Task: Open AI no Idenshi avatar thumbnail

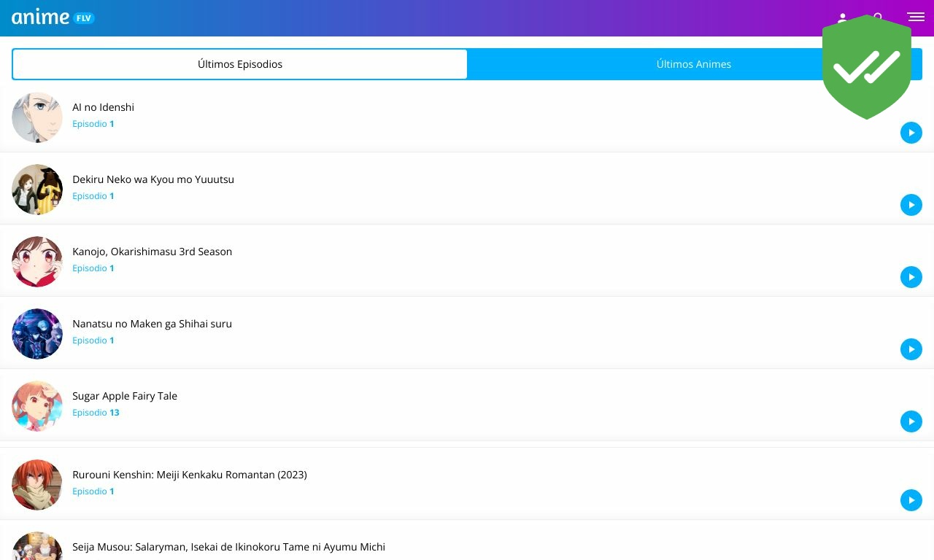Action: (x=37, y=117)
